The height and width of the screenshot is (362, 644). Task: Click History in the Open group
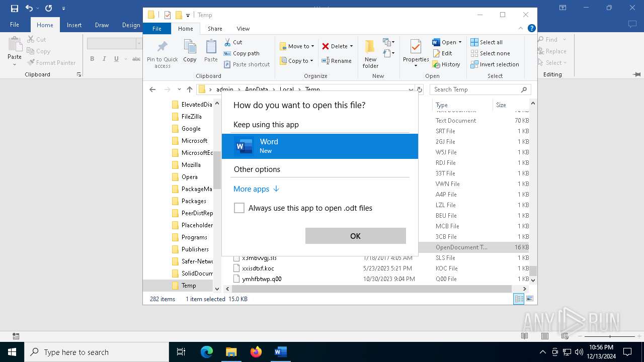pos(446,64)
